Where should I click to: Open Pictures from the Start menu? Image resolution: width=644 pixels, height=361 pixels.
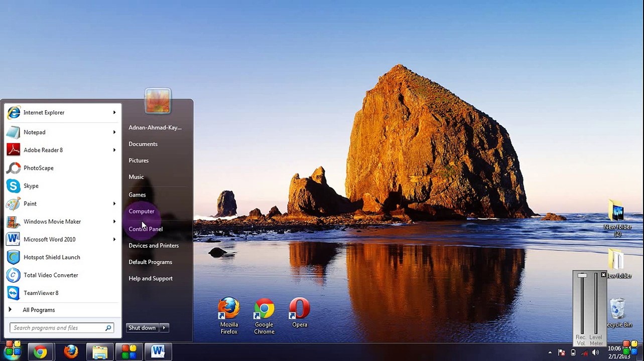click(139, 160)
